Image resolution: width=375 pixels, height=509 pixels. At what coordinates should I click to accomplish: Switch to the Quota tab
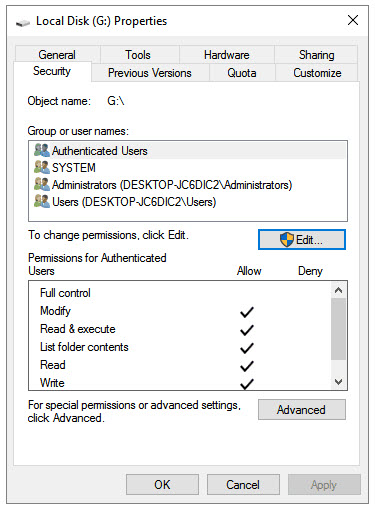click(x=242, y=73)
